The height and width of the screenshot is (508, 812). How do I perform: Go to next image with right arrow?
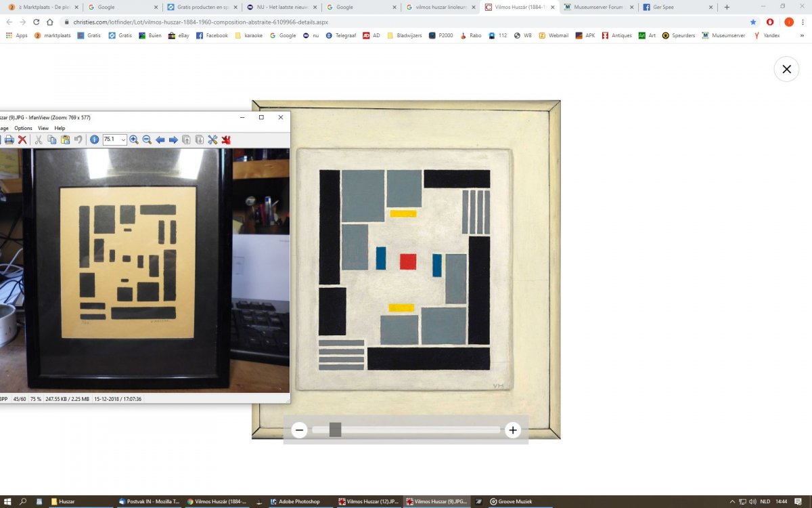(x=173, y=140)
